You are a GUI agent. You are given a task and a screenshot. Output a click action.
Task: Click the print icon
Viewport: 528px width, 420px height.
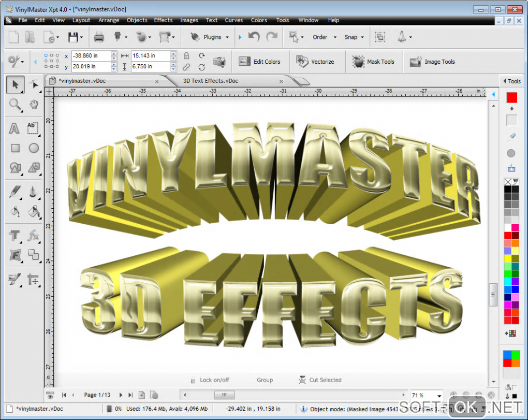pos(99,37)
